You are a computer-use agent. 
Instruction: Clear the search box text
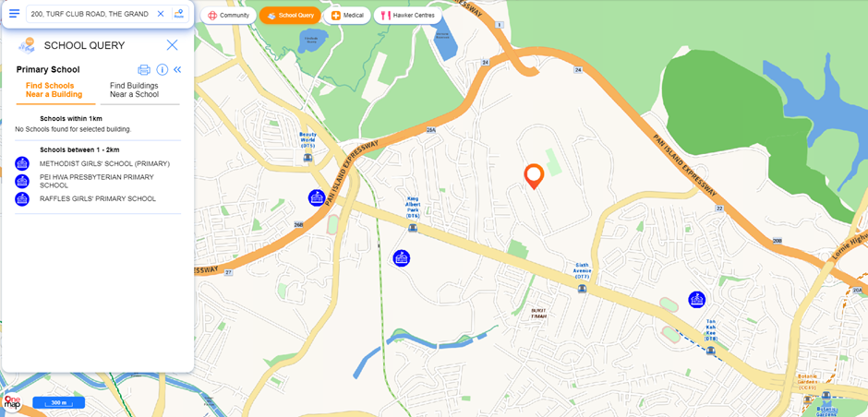(x=161, y=14)
